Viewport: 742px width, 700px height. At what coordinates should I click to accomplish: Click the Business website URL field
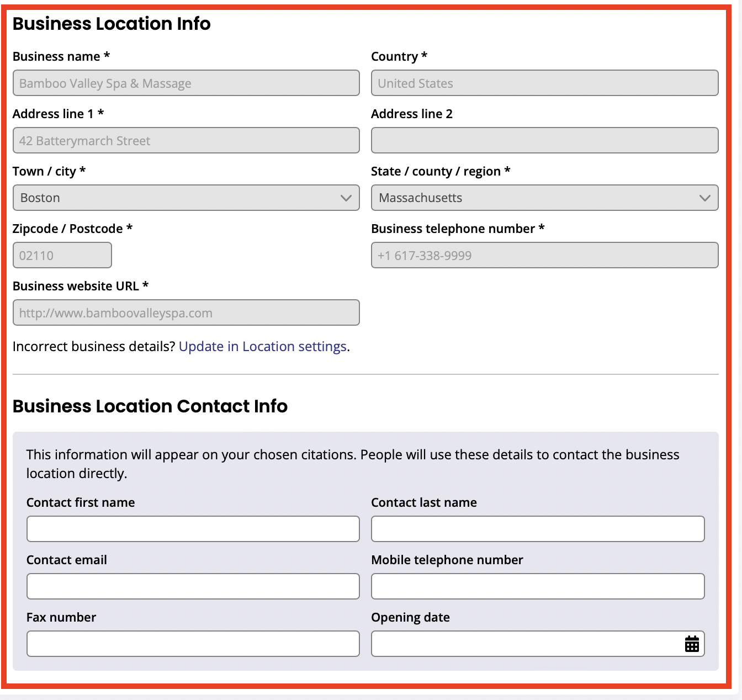tap(186, 313)
